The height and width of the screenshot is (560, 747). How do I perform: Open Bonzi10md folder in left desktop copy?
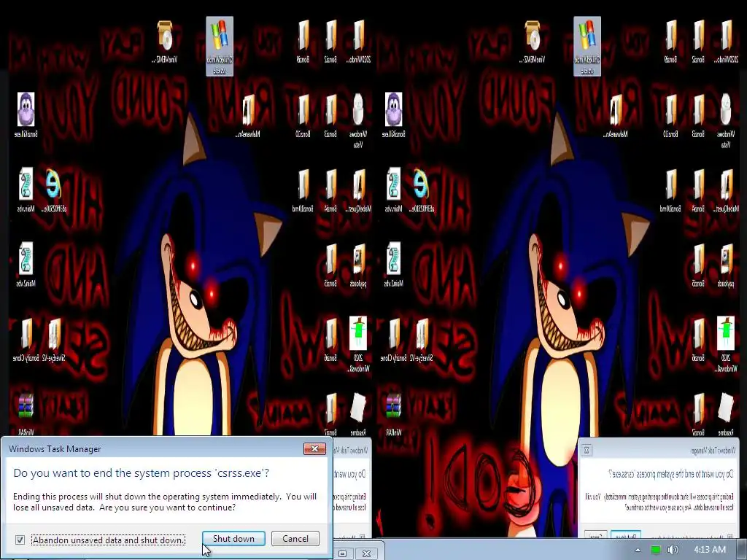(x=303, y=190)
